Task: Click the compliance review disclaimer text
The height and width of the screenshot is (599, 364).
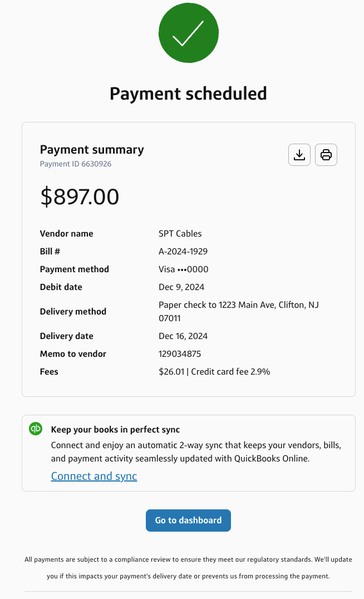Action: (x=188, y=567)
